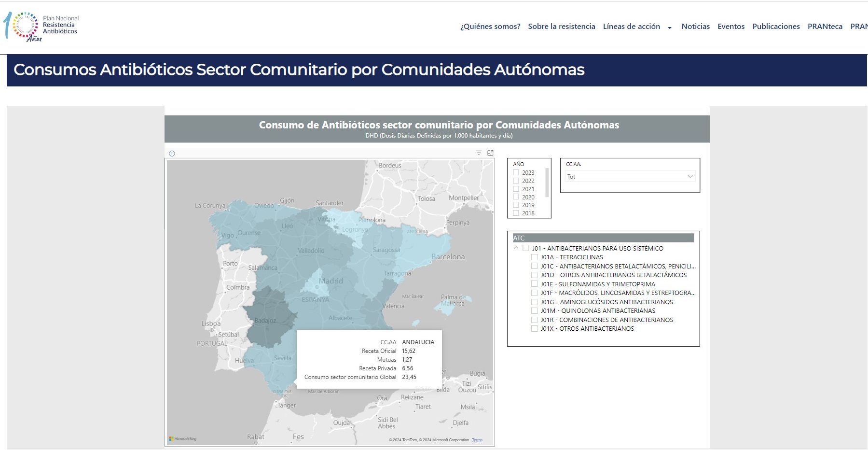
Task: Open the map visual info icon
Action: [x=172, y=154]
